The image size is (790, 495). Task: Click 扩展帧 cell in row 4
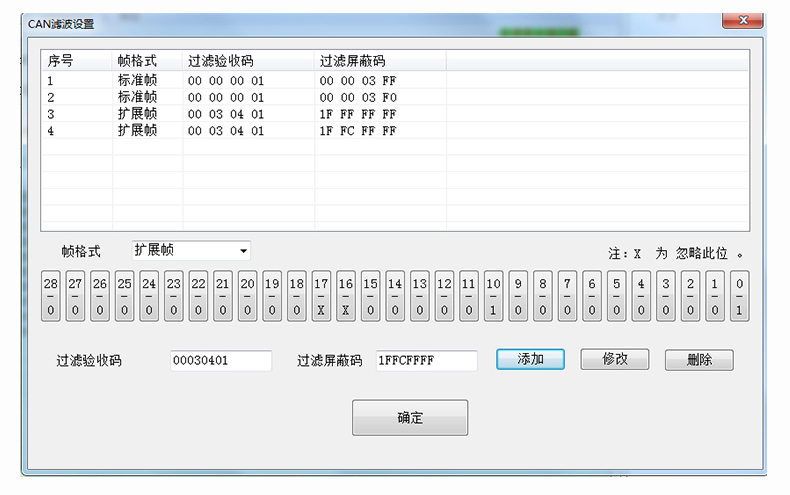137,130
